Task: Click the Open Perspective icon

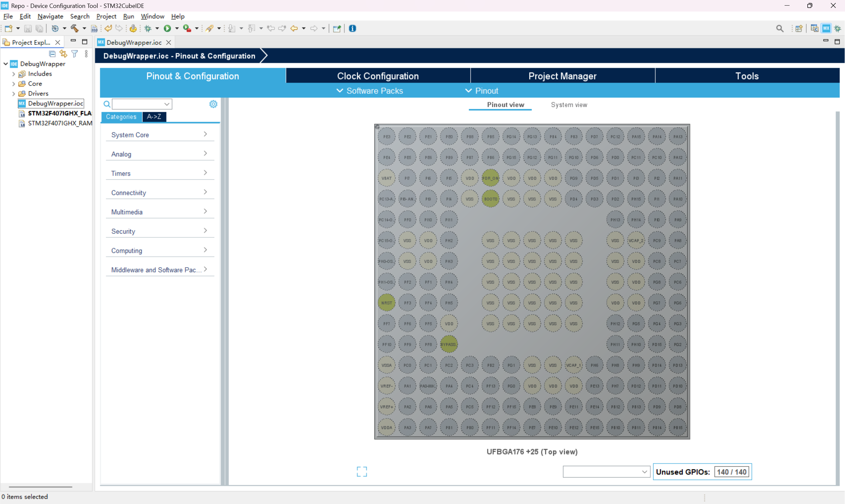Action: click(799, 28)
